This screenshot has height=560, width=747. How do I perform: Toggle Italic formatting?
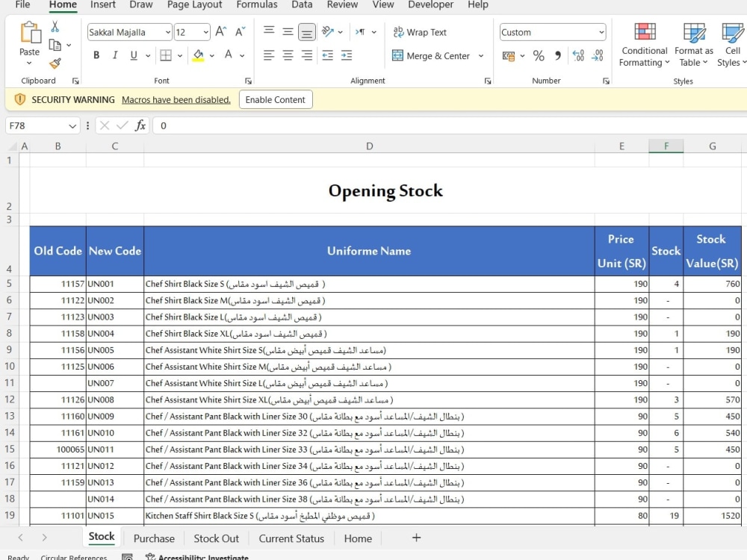point(115,55)
